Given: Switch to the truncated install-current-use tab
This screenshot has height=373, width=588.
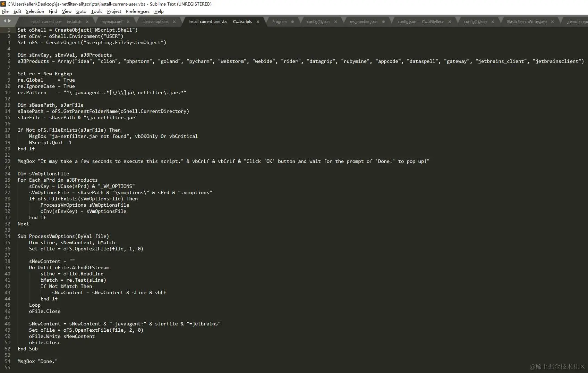Looking at the screenshot, I should [46, 22].
